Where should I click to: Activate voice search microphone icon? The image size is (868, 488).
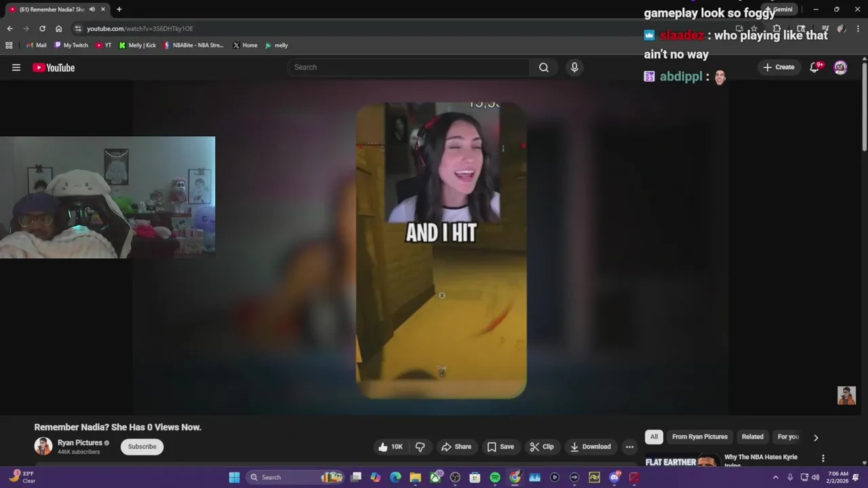tap(574, 67)
